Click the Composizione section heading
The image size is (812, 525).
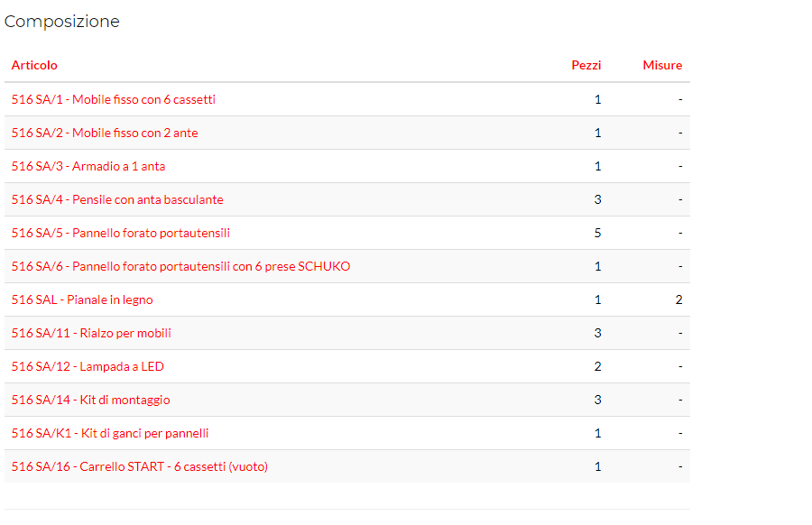(x=62, y=22)
